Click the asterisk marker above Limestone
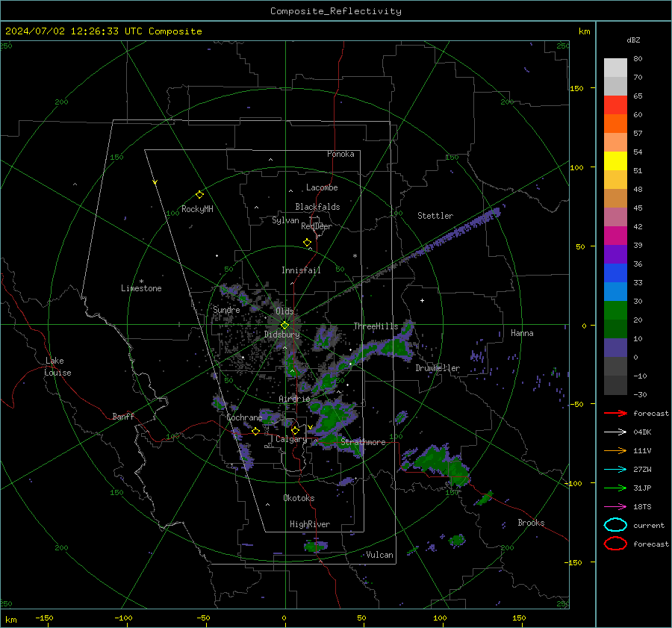Screen dimensions: 672x628 coord(141,282)
